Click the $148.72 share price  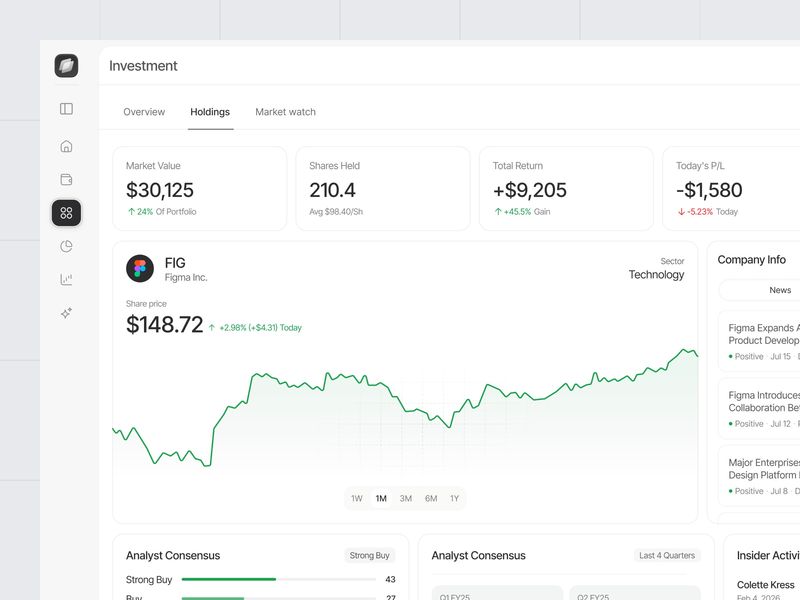click(164, 324)
